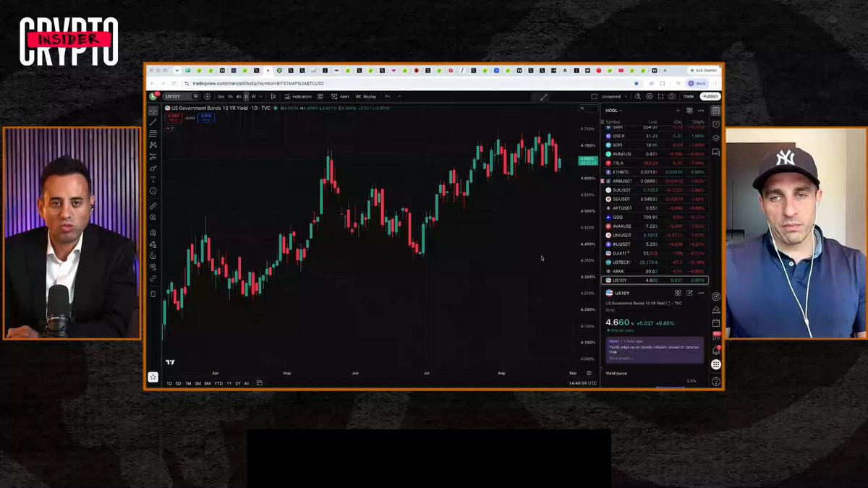Lock all drawing tools
This screenshot has width=868, height=488.
click(x=153, y=255)
